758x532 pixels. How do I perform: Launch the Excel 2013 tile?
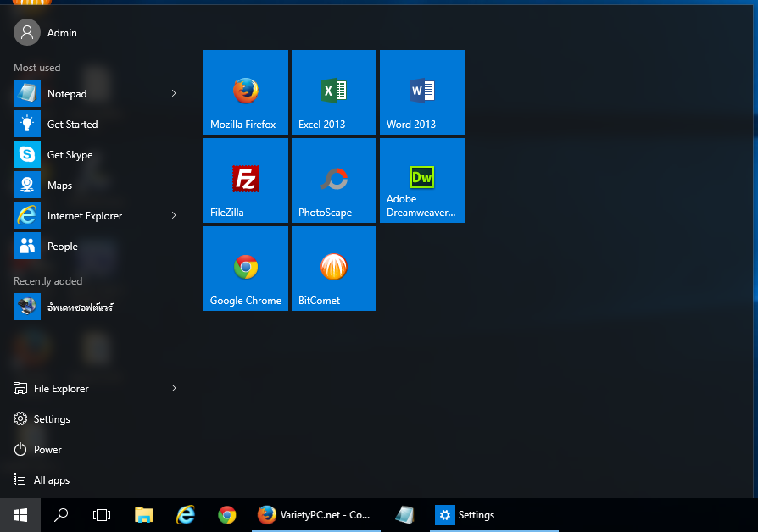(334, 92)
